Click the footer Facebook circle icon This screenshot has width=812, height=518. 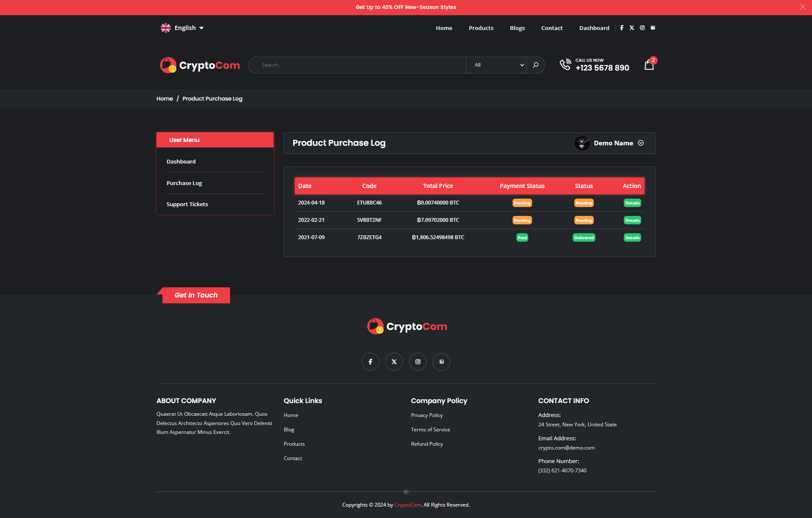coord(370,362)
